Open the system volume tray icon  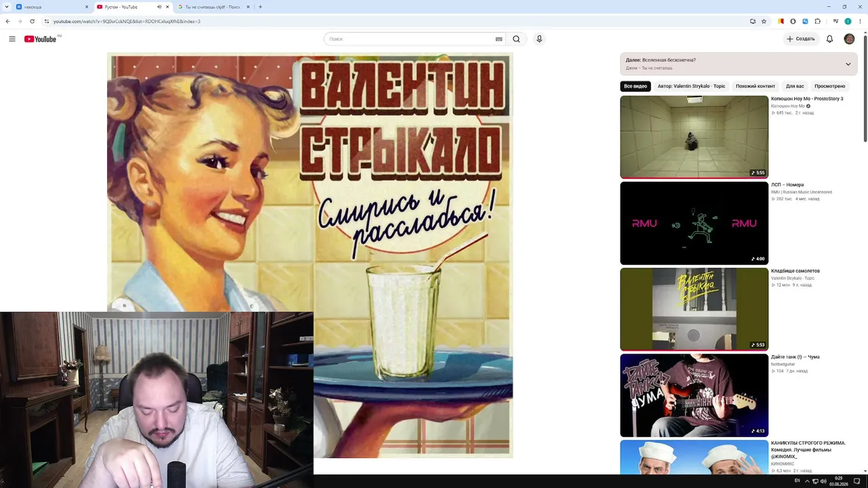click(x=823, y=481)
